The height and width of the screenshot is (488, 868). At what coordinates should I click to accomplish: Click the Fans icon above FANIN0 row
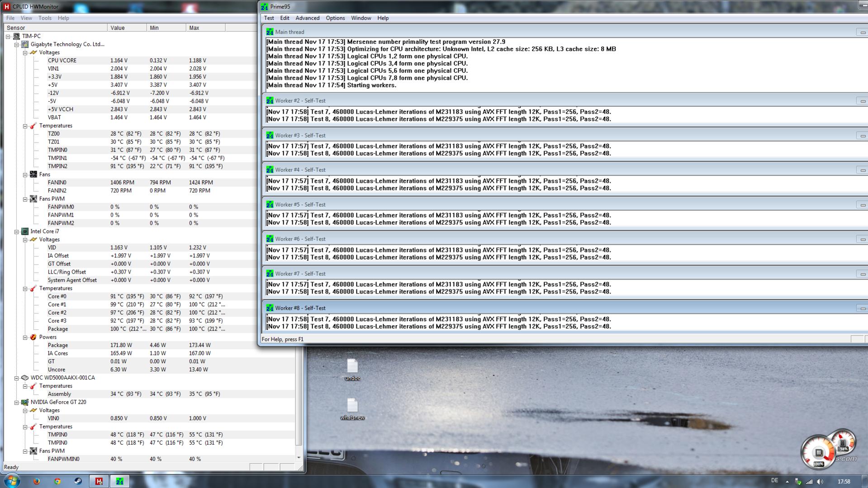33,175
